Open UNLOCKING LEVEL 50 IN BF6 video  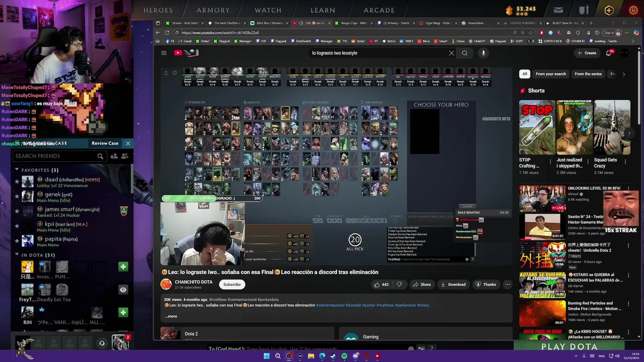pyautogui.click(x=542, y=199)
